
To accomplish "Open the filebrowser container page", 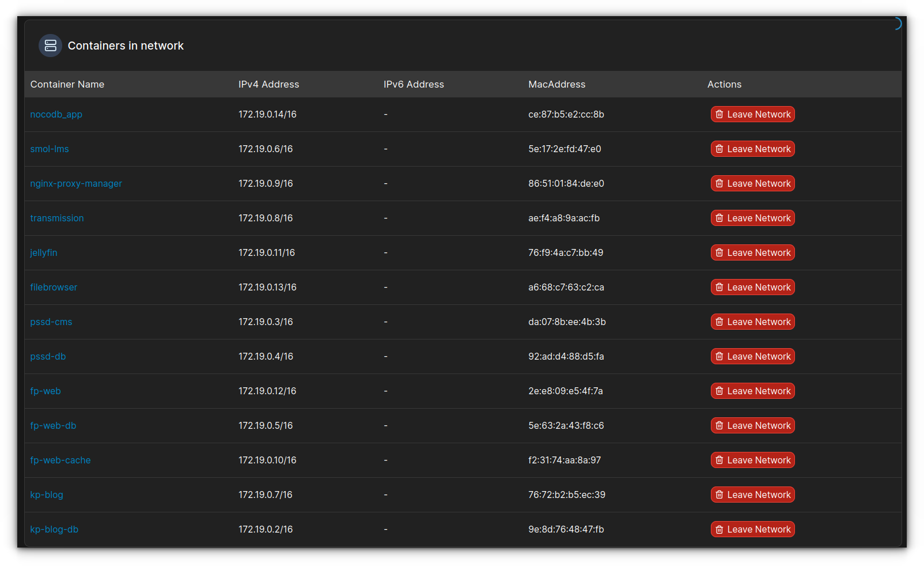I will (54, 287).
